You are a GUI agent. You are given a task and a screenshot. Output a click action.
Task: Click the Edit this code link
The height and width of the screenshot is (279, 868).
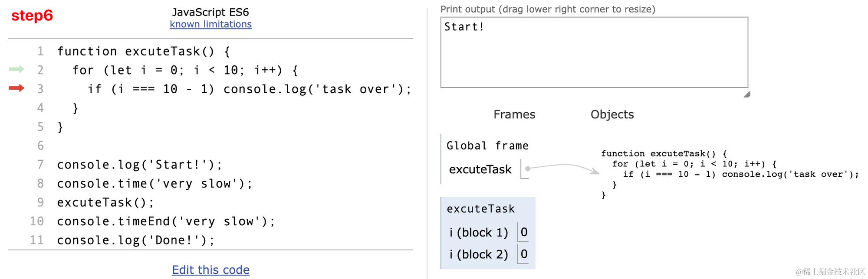[210, 270]
